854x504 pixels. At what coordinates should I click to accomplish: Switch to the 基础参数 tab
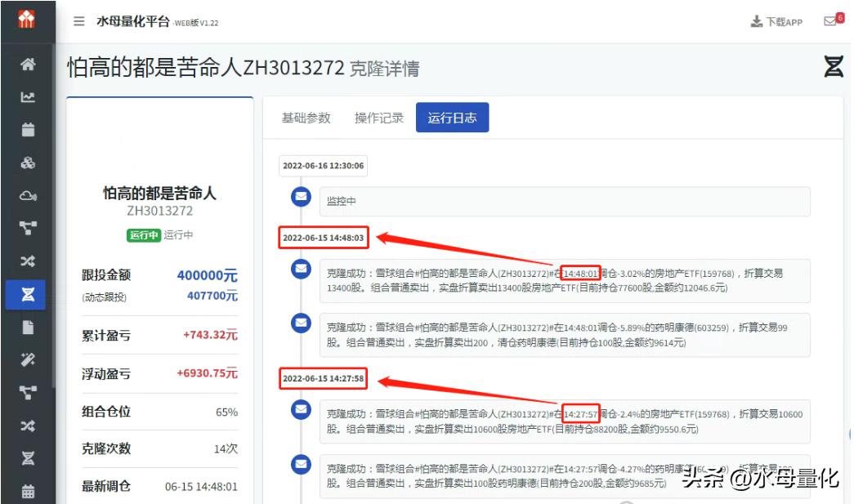[306, 117]
